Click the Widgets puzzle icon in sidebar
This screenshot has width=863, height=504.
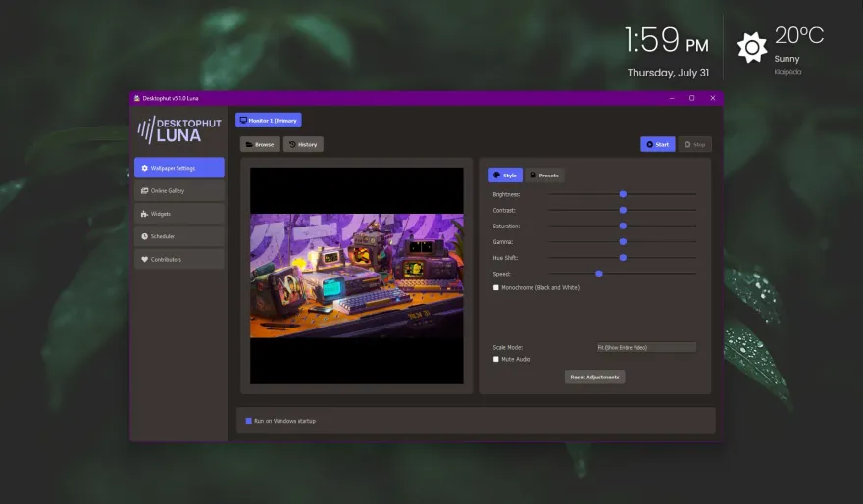145,214
